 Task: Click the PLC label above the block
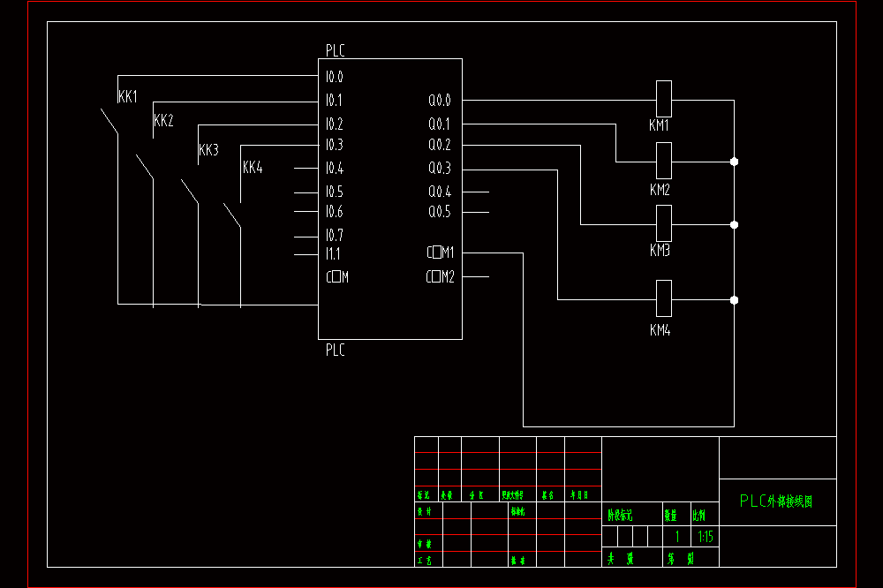pos(335,50)
